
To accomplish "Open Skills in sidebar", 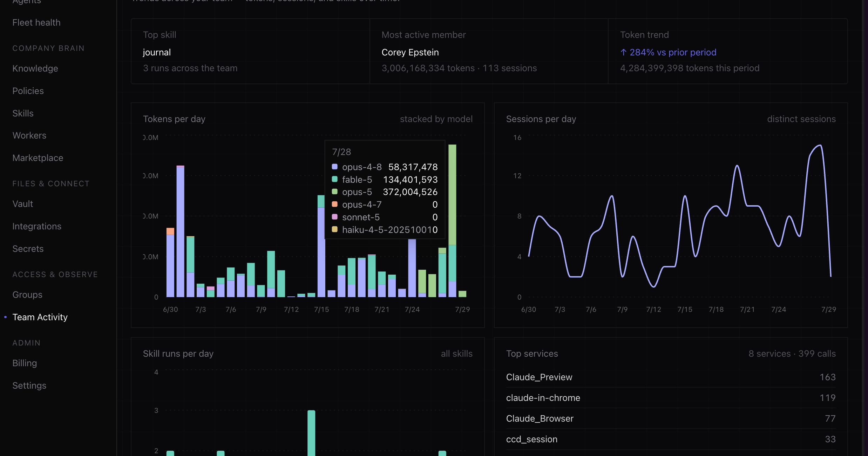I will click(x=23, y=113).
